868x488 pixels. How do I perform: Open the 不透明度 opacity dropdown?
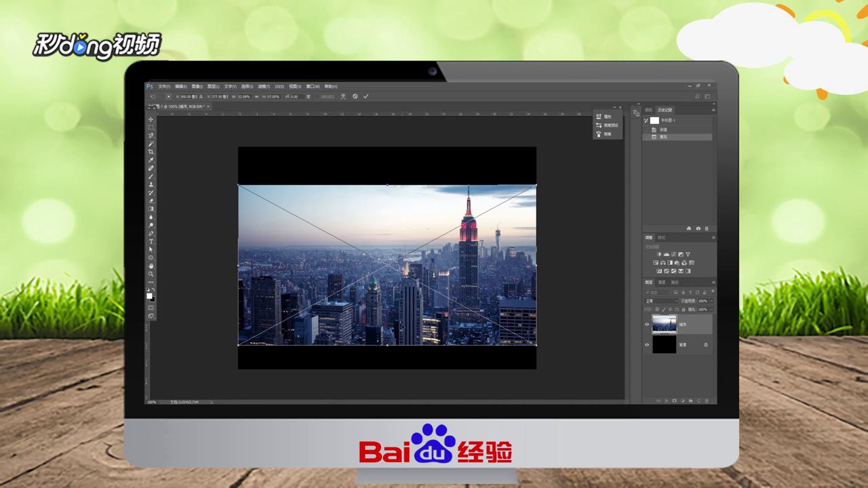[711, 300]
